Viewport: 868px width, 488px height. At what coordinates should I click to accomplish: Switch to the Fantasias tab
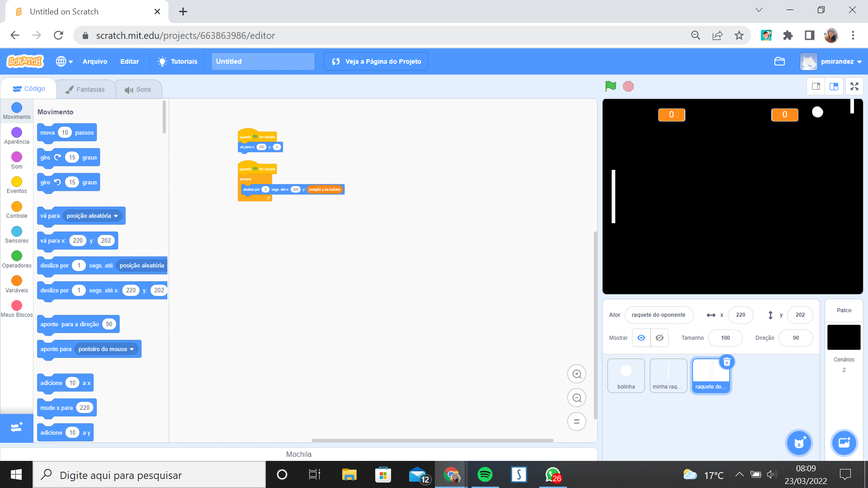(85, 89)
